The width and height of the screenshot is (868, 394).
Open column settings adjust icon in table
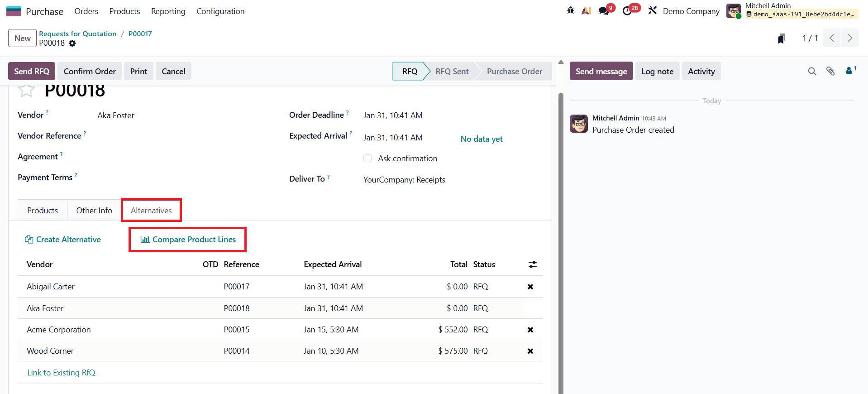(x=532, y=264)
